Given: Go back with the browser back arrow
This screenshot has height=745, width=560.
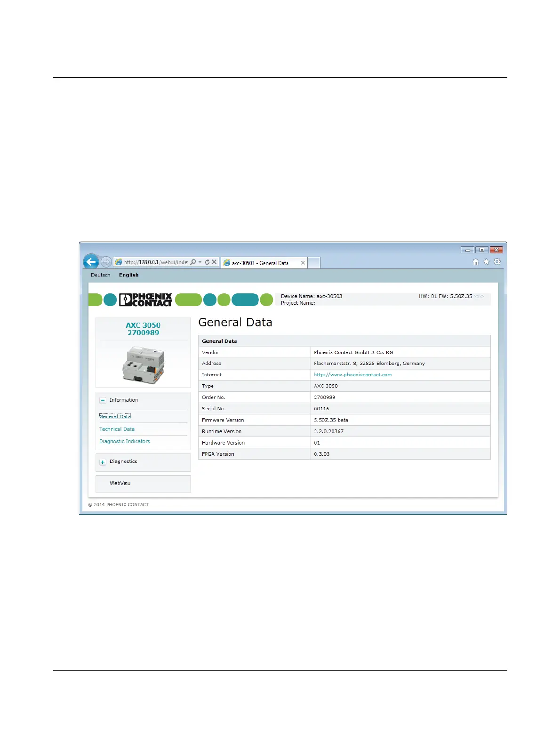Looking at the screenshot, I should click(91, 262).
